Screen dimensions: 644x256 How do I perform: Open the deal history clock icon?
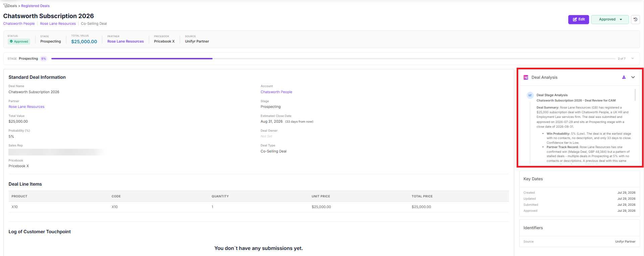(635, 19)
